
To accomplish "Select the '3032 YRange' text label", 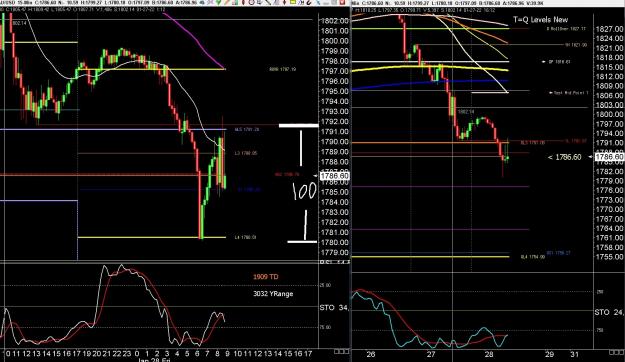I will [x=273, y=294].
